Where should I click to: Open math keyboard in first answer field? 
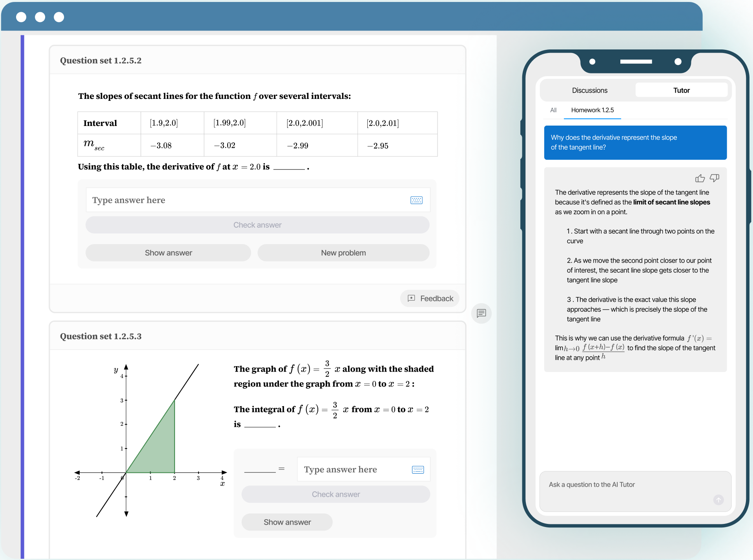click(416, 200)
